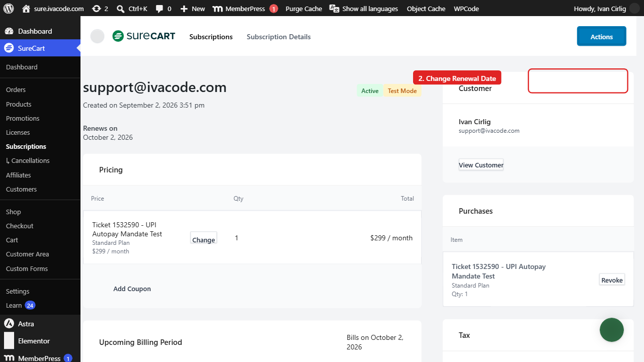The width and height of the screenshot is (644, 362).
Task: Click Revoke on the Ticket 1532590 purchase
Action: [612, 280]
